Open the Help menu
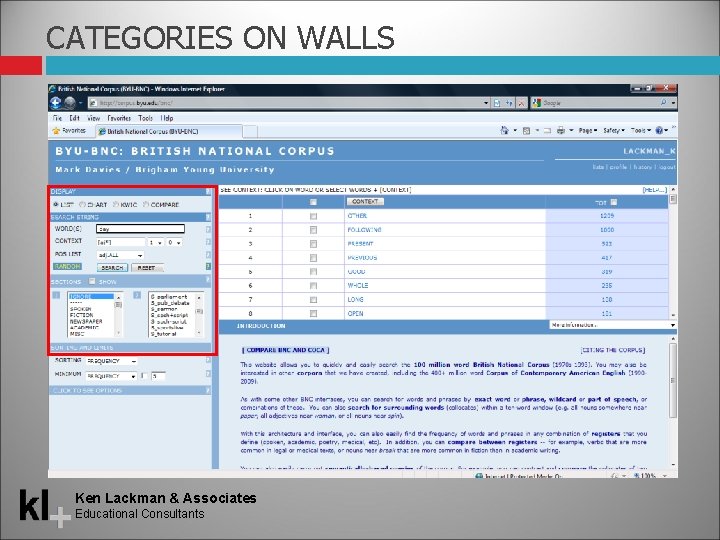The height and width of the screenshot is (540, 720). [167, 118]
